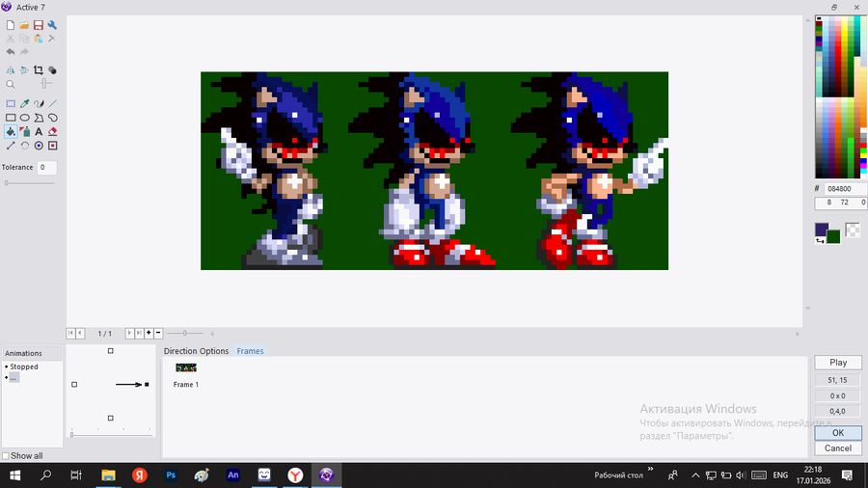
Task: Select the Fill bucket tool
Action: [x=11, y=132]
